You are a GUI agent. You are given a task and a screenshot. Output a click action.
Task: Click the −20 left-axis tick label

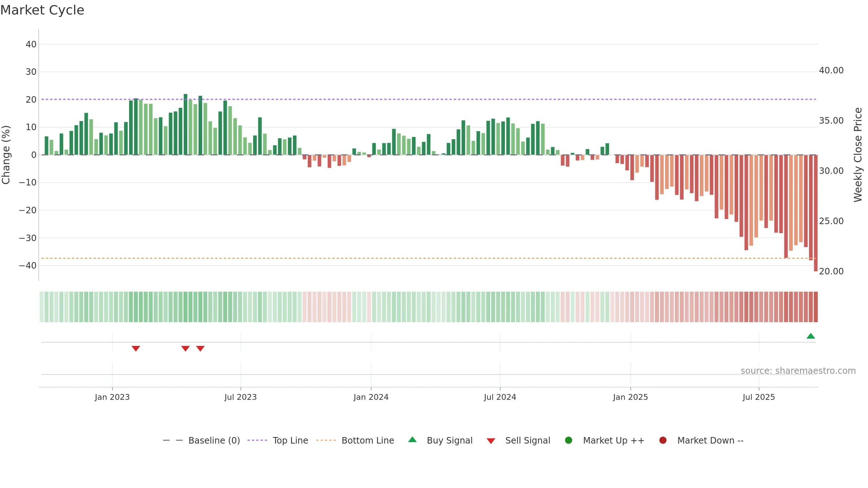coord(28,210)
